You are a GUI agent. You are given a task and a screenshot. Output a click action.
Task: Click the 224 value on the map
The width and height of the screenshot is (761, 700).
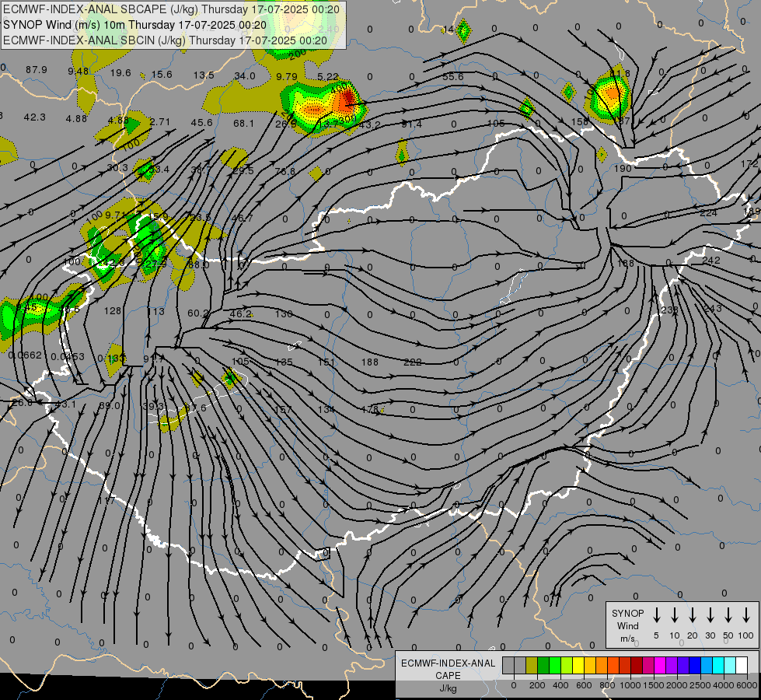709,213
